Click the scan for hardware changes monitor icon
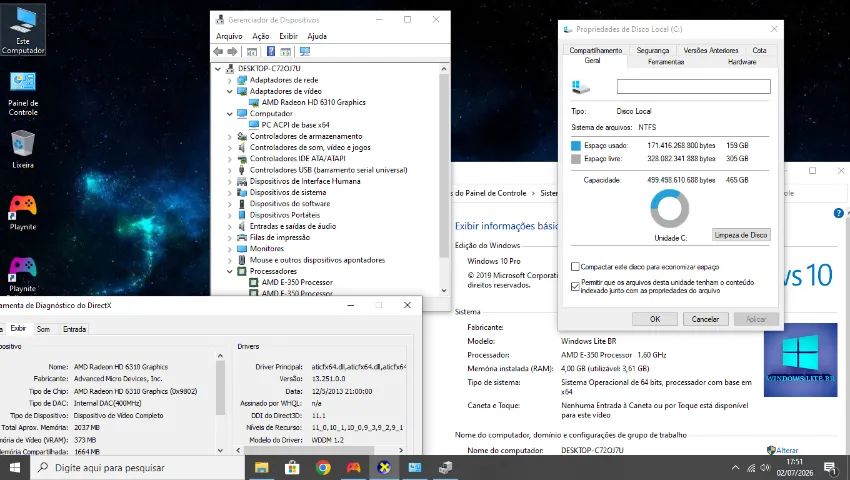The height and width of the screenshot is (480, 850). click(305, 52)
